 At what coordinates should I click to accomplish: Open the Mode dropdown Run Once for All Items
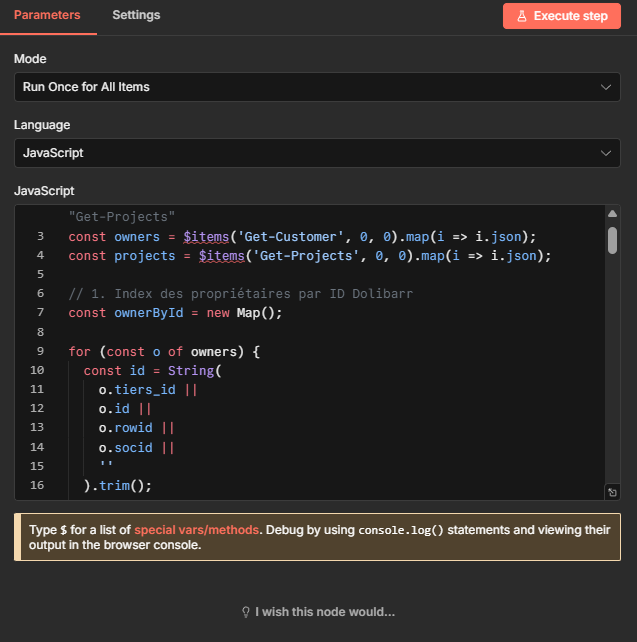[317, 87]
